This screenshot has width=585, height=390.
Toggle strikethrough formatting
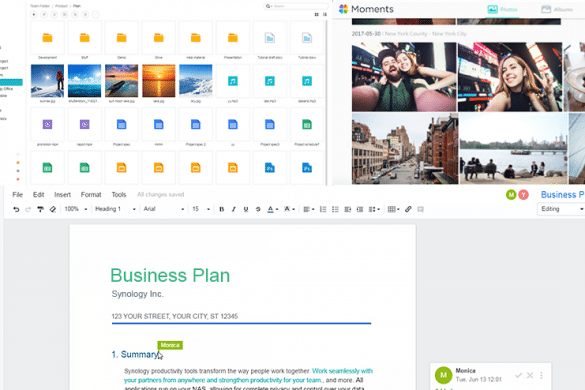[x=258, y=209]
